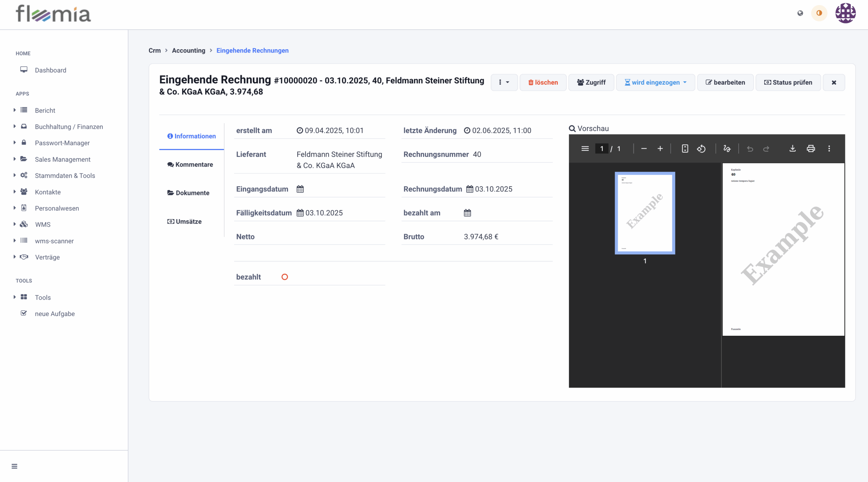Click the fit-to-page icon in the PDF viewer
868x482 pixels.
coord(685,148)
